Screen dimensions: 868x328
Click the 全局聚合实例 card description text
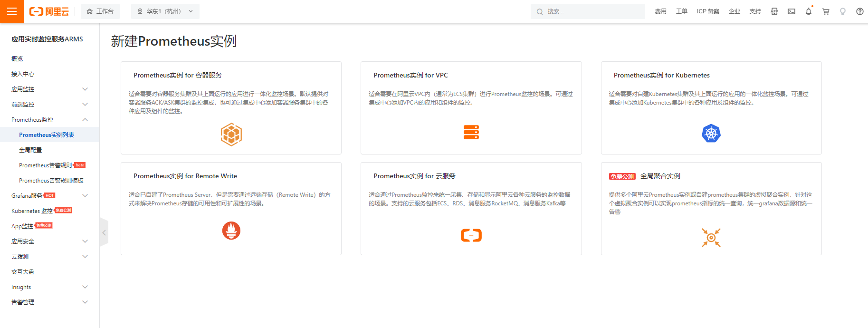click(x=711, y=203)
